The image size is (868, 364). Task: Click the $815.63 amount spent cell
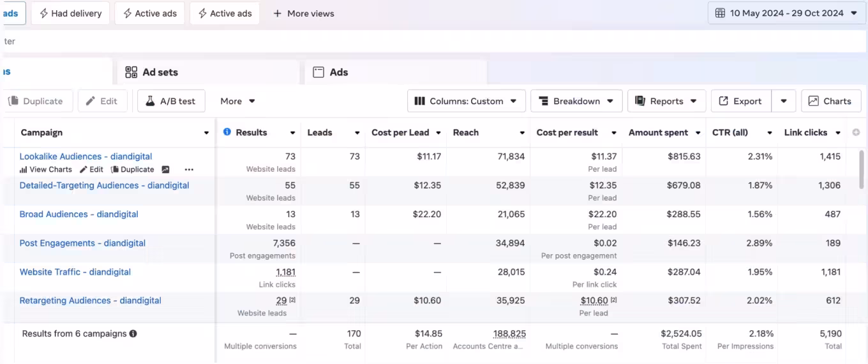tap(684, 156)
